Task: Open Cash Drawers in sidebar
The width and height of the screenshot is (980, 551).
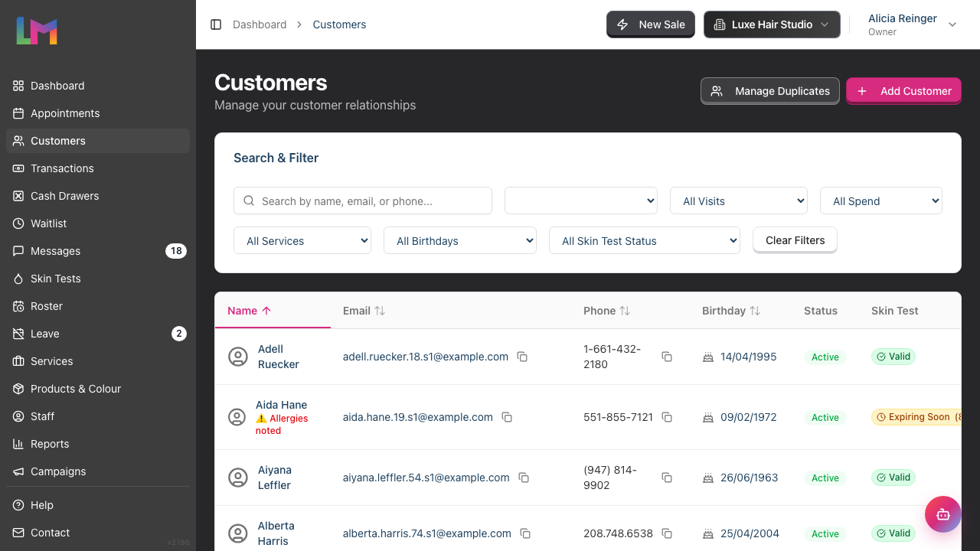Action: click(x=98, y=196)
